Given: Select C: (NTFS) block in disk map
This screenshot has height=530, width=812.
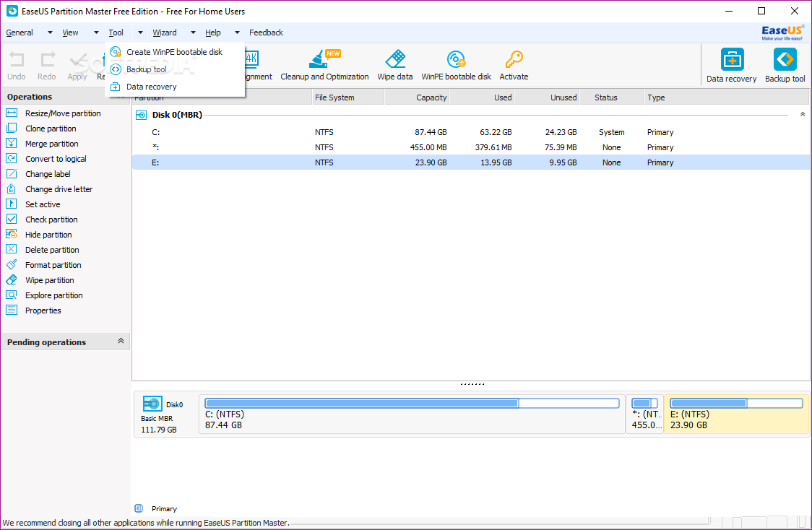Looking at the screenshot, I should pos(413,414).
